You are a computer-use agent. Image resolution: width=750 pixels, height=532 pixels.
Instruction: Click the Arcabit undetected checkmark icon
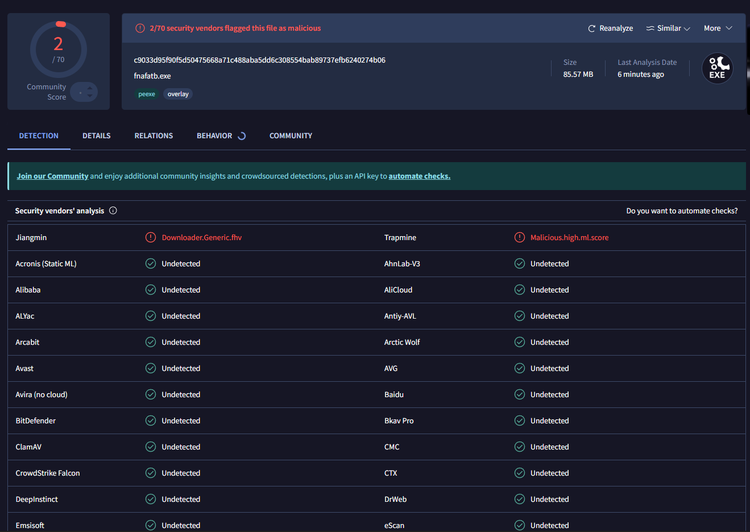[x=151, y=342]
